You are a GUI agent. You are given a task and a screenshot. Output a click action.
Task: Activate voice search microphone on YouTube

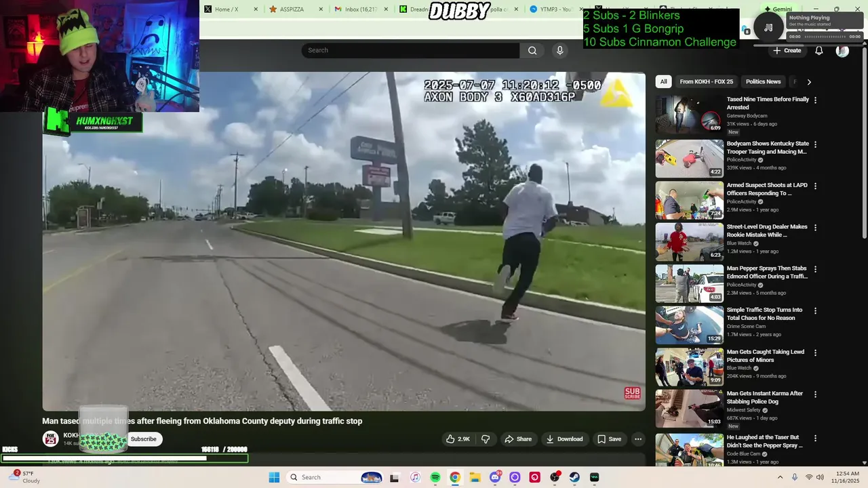click(559, 50)
